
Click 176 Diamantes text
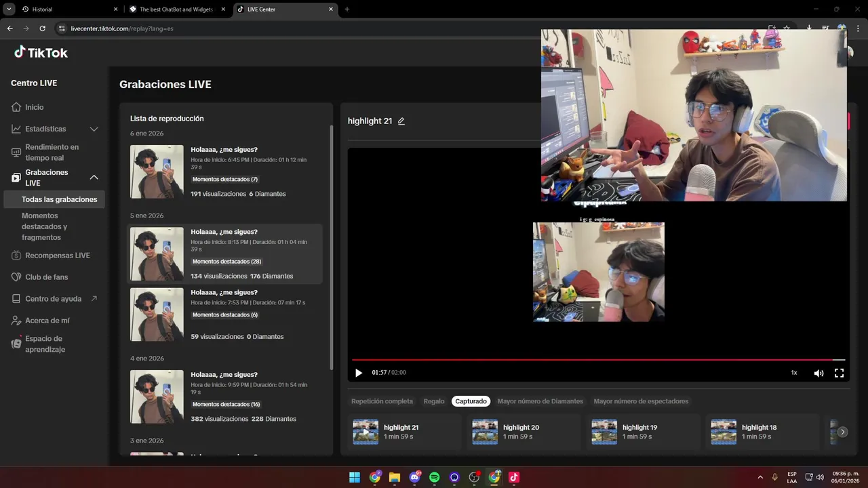coord(271,277)
